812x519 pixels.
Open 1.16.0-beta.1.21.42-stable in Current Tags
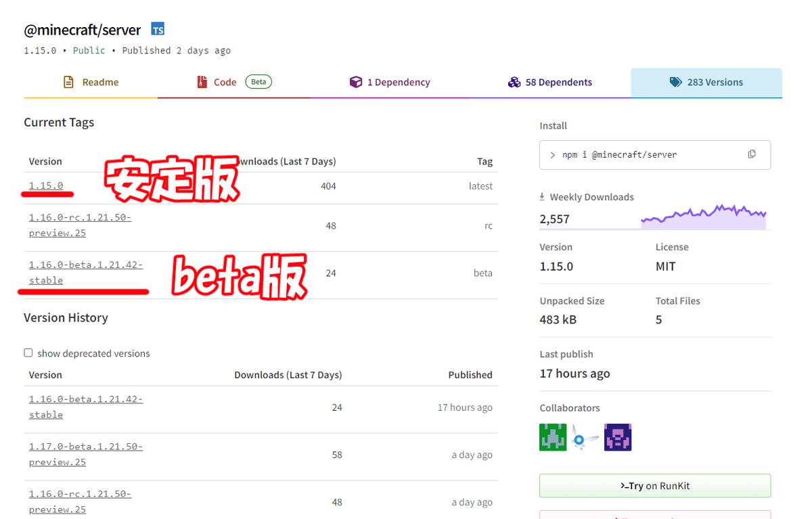coord(86,273)
